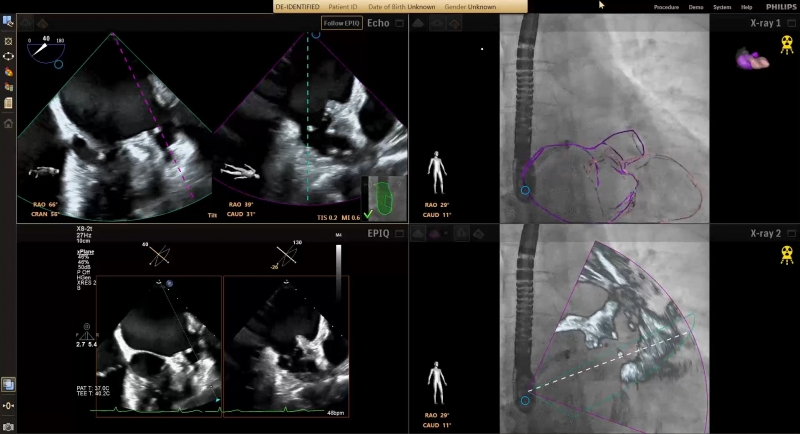Image resolution: width=800 pixels, height=434 pixels.
Task: Click the radiation indicator in X-ray 1 panel
Action: [x=787, y=45]
